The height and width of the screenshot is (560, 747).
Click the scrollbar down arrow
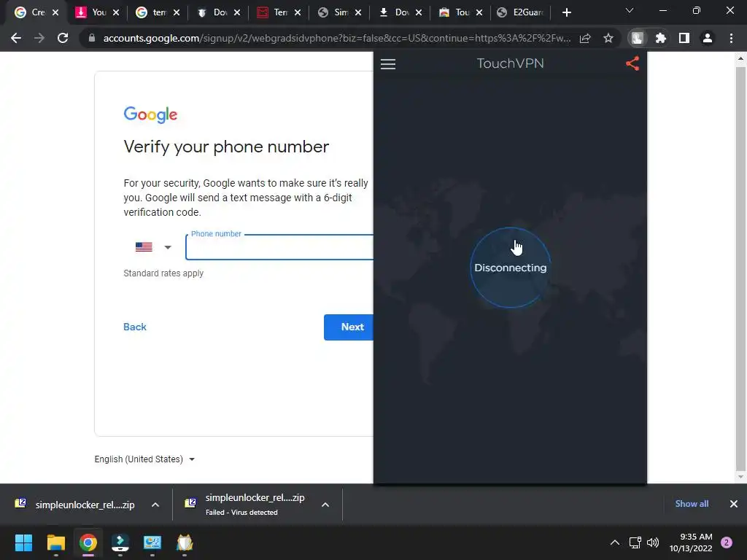tap(740, 477)
